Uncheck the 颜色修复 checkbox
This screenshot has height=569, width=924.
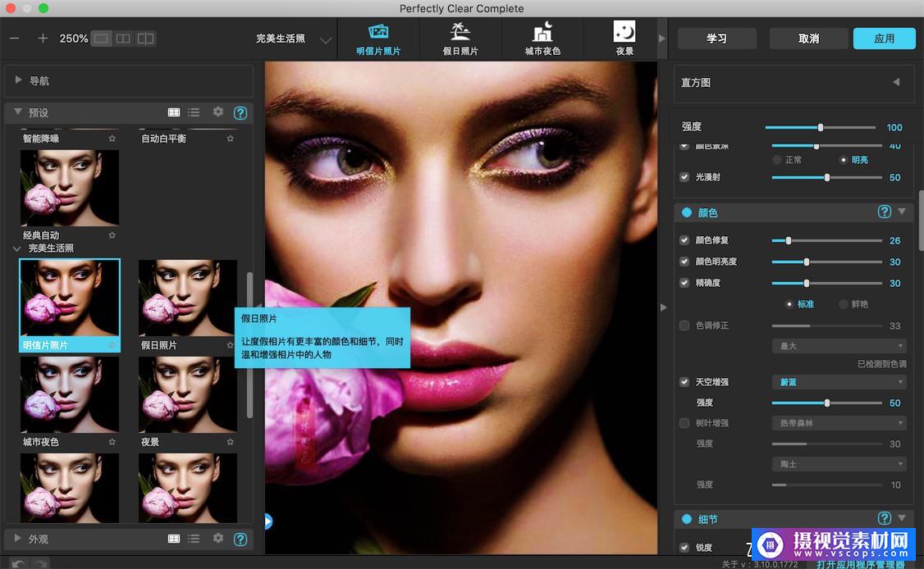click(684, 240)
